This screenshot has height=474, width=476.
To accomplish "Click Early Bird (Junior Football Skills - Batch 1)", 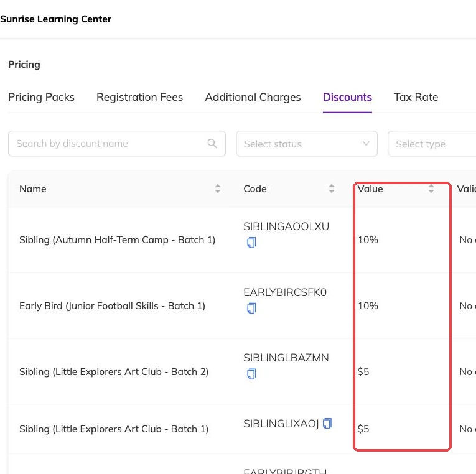I will click(x=113, y=306).
